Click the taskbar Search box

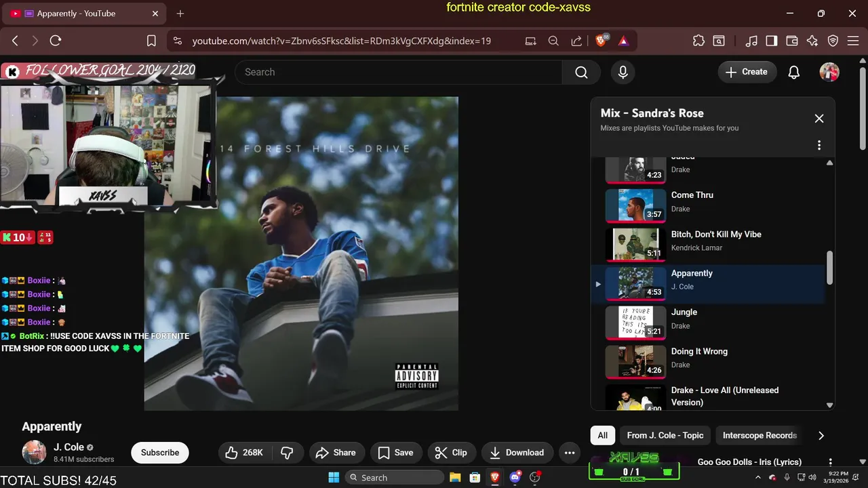pyautogui.click(x=395, y=477)
